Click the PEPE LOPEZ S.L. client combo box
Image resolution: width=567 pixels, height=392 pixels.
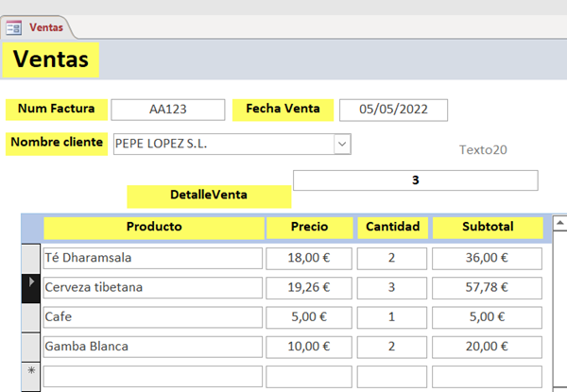pos(223,144)
